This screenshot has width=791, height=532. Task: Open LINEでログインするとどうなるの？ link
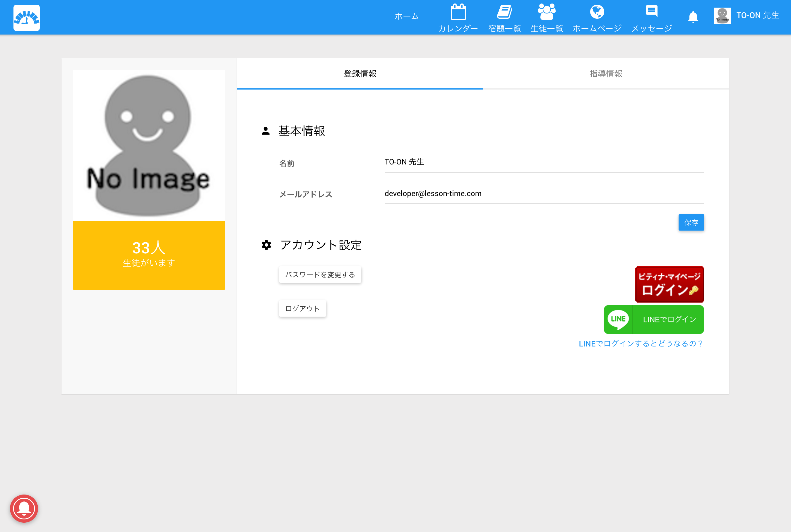click(641, 344)
